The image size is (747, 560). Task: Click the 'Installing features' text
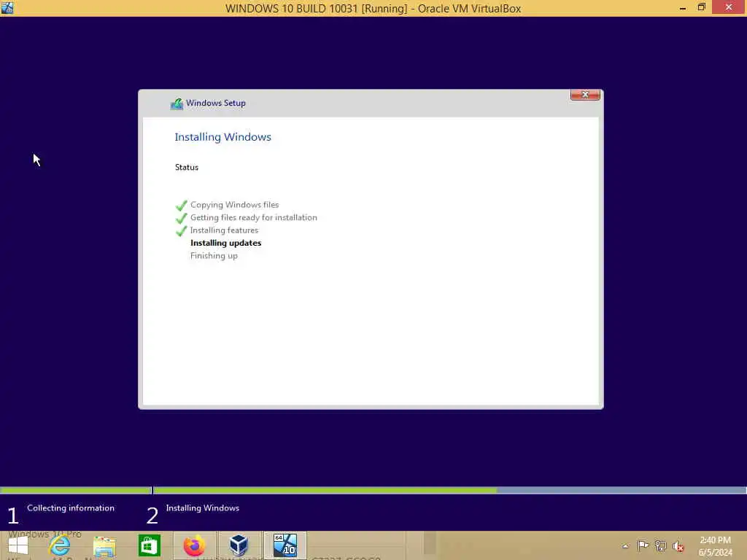click(x=224, y=230)
